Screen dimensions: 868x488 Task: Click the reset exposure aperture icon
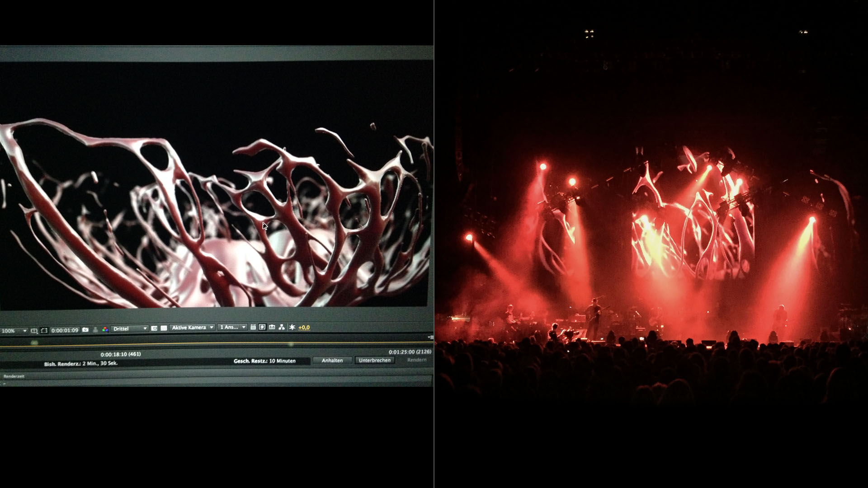(292, 327)
